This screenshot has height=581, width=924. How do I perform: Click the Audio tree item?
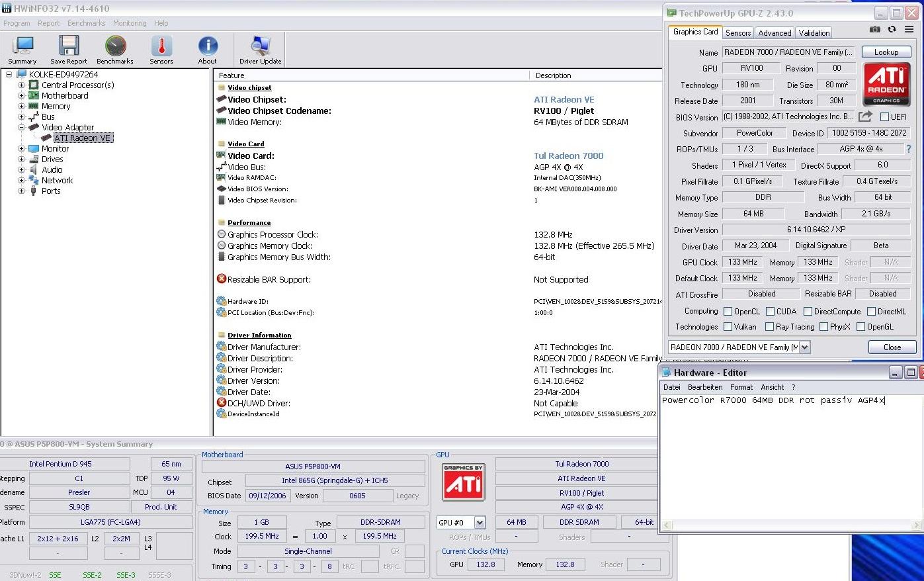(x=52, y=170)
